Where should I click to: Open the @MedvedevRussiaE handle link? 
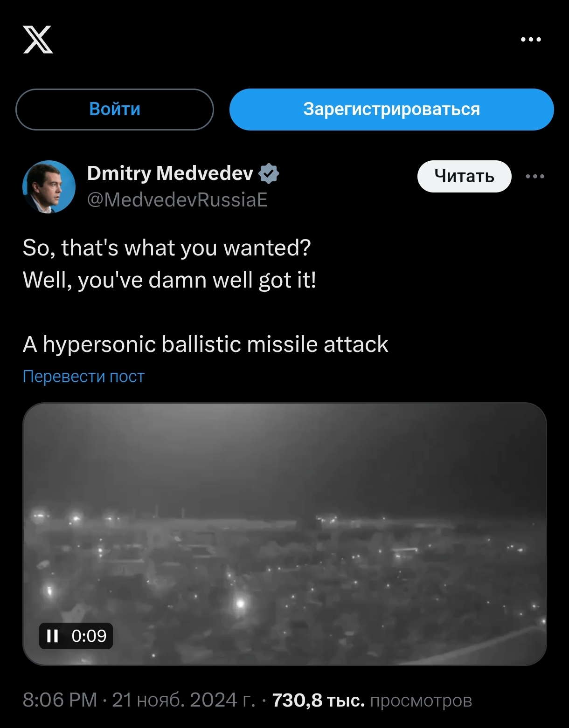pos(177,200)
